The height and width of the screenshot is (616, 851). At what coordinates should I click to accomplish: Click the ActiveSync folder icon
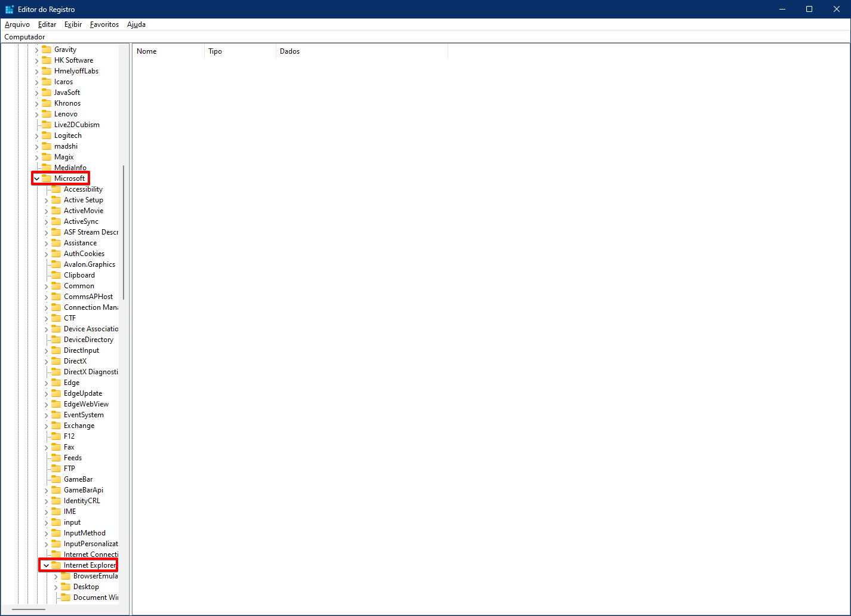[x=56, y=221]
